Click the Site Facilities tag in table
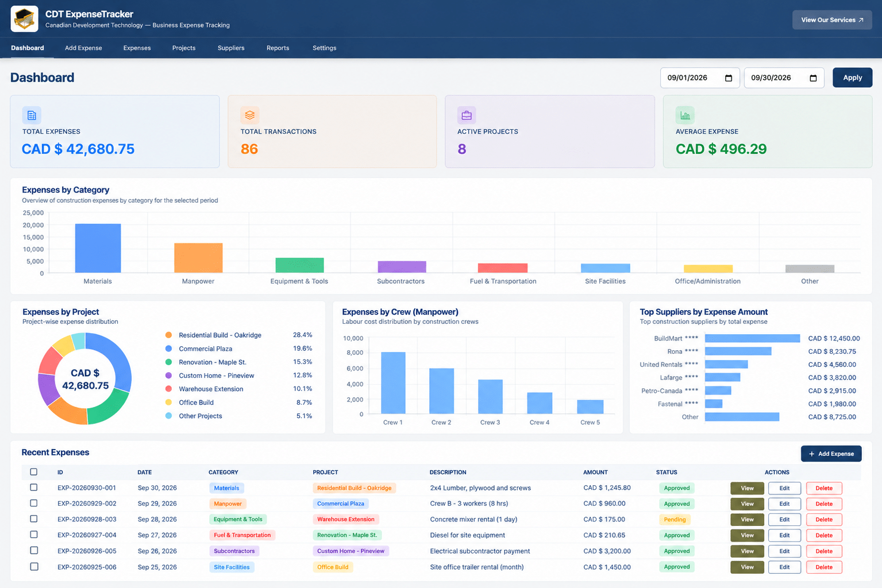 (232, 567)
